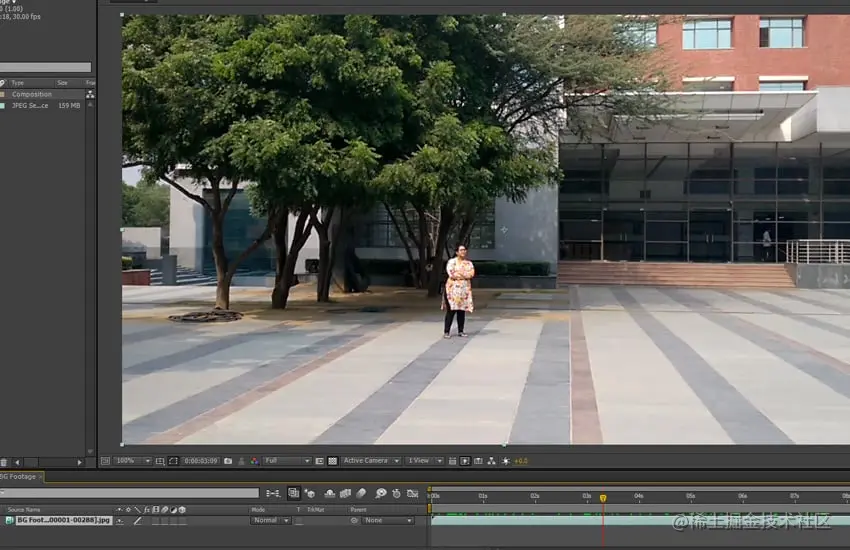850x550 pixels.
Task: Toggle quality switch for BG Footage layer
Action: coord(138,521)
